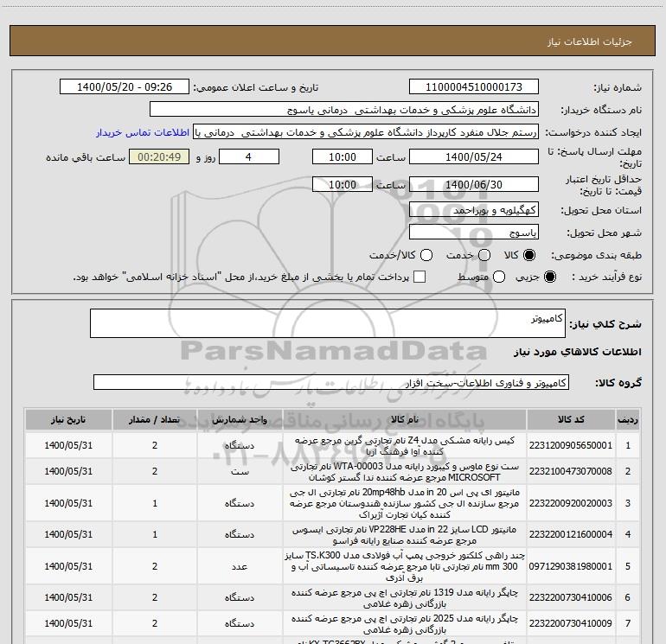The height and width of the screenshot is (644, 666).
Task: Click the شماره نیاز field 1100004510000173
Action: [x=474, y=87]
